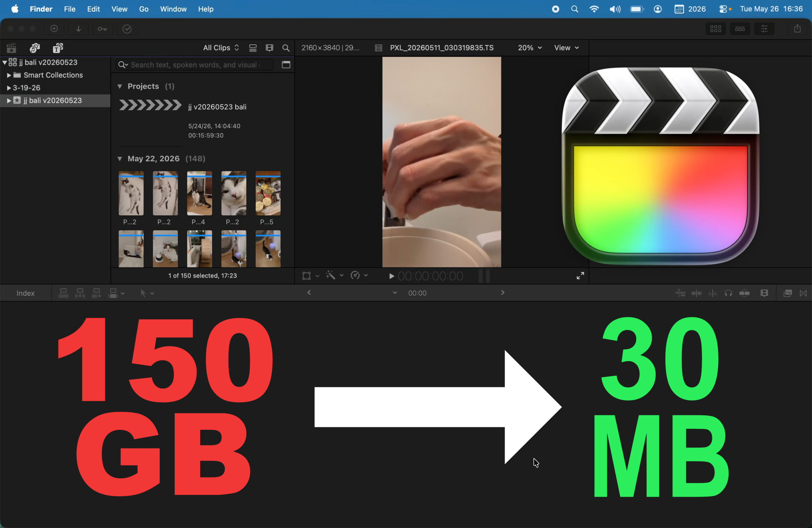This screenshot has height=528, width=812.
Task: Click the Import Media down-arrow button
Action: click(78, 29)
